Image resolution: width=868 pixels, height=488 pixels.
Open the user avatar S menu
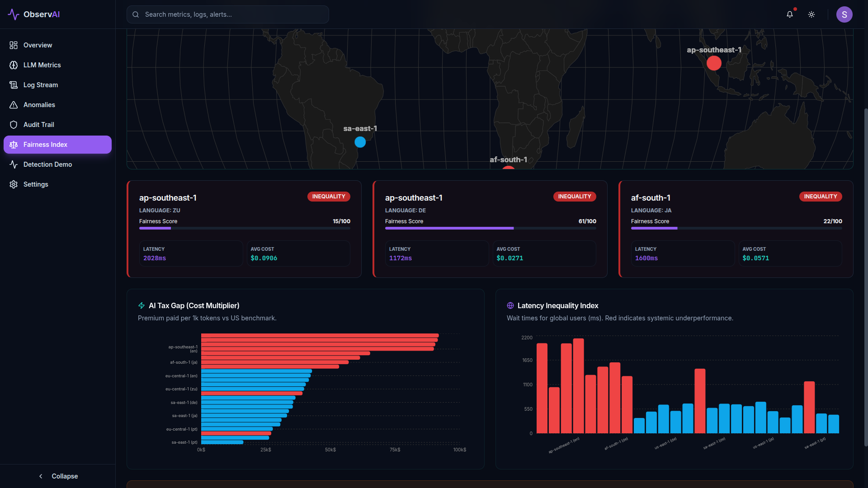(844, 14)
